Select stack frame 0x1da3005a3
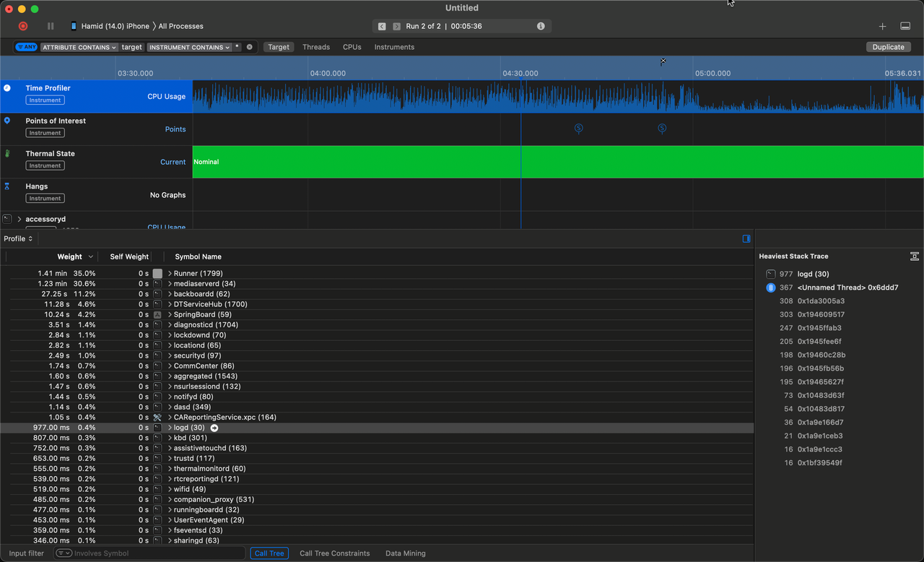The image size is (924, 562). click(x=821, y=301)
